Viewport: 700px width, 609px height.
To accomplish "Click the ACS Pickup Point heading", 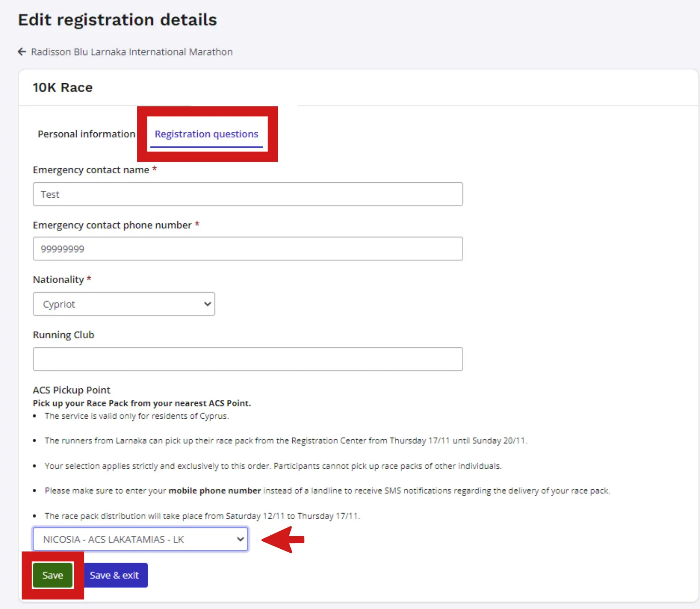I will click(72, 390).
